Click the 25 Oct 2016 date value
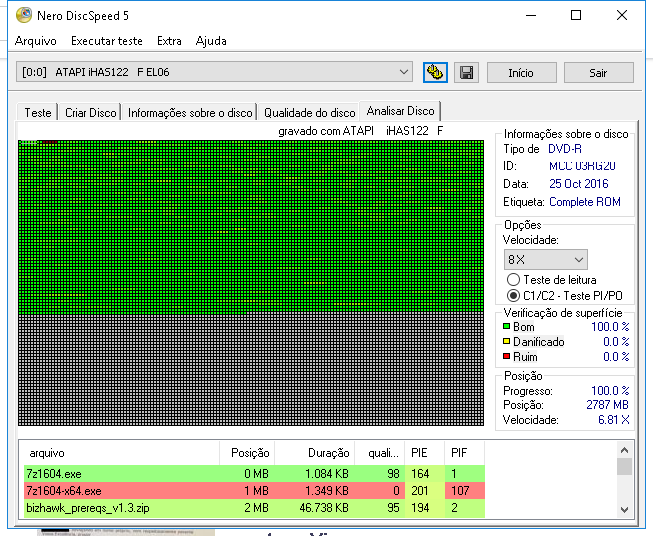Screen dimensions: 653x536 point(578,184)
